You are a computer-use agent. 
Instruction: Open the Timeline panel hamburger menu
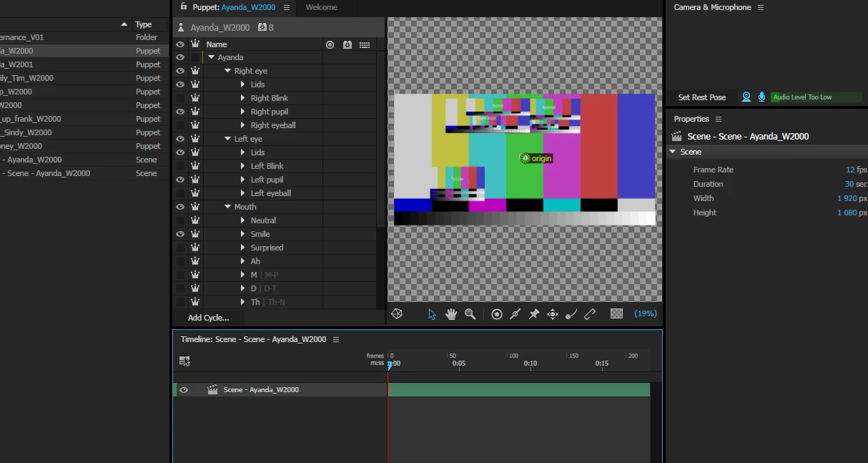click(336, 339)
